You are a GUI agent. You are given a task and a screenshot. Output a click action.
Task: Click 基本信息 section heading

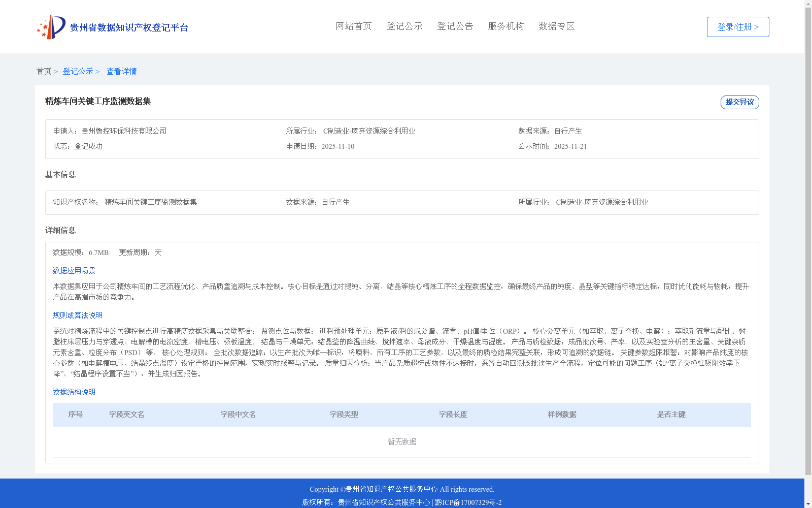60,174
